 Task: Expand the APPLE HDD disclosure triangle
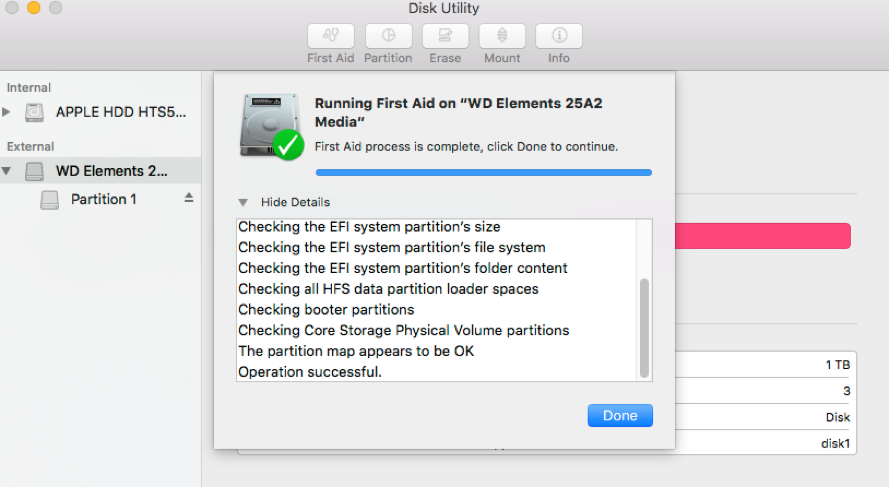click(x=6, y=112)
